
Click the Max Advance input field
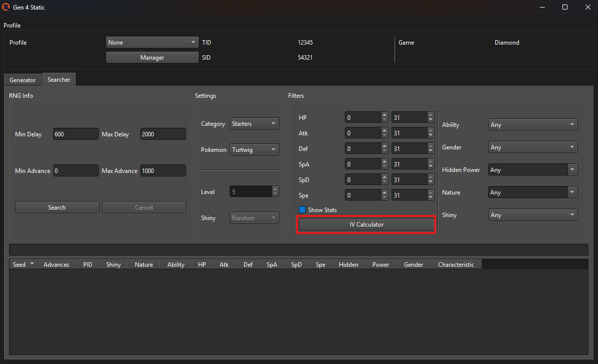[x=163, y=170]
